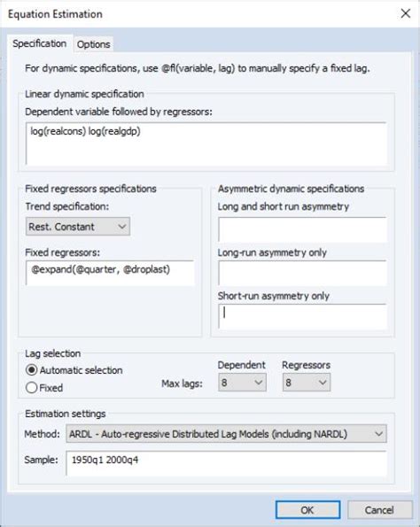Click in the Long and short run asymmetry field
Screen dimensions: 420x527
(302, 230)
